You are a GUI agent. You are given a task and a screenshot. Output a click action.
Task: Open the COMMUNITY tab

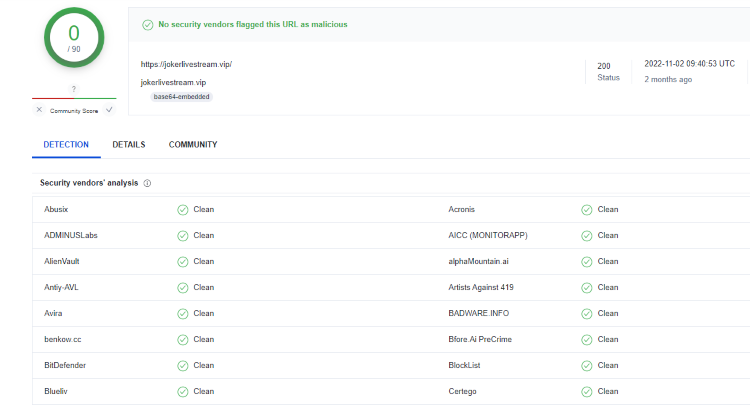point(193,145)
